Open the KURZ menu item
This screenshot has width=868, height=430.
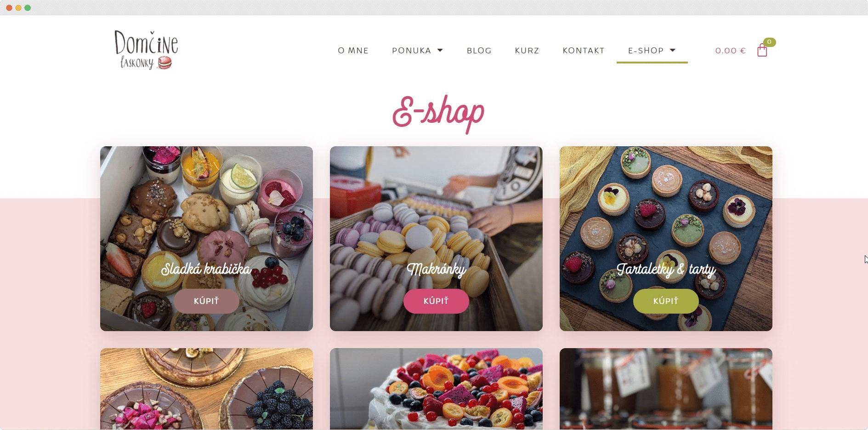pyautogui.click(x=527, y=51)
